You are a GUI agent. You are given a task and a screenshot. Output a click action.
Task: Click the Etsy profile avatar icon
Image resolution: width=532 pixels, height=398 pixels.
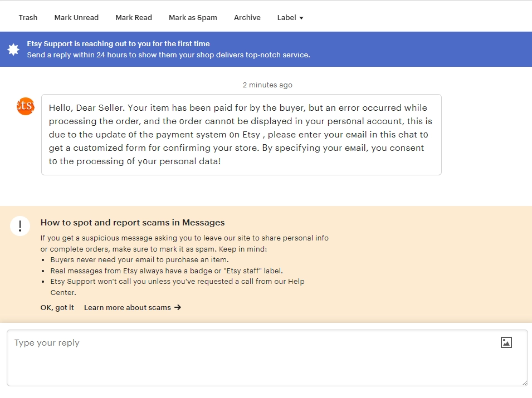point(25,106)
